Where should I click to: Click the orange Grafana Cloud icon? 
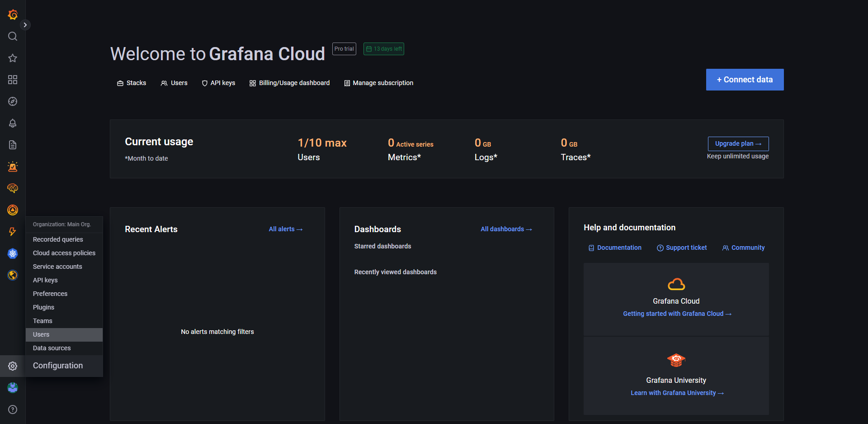pyautogui.click(x=676, y=284)
